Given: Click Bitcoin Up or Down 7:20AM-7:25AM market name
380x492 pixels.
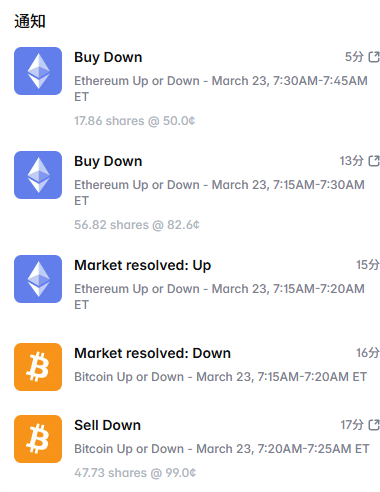Looking at the screenshot, I should pyautogui.click(x=222, y=449).
